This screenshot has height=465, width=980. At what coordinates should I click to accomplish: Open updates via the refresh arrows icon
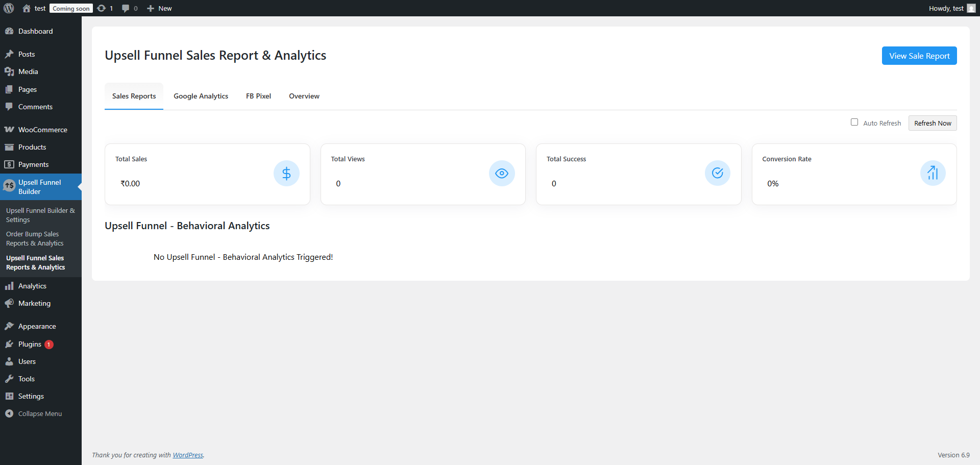(x=101, y=8)
